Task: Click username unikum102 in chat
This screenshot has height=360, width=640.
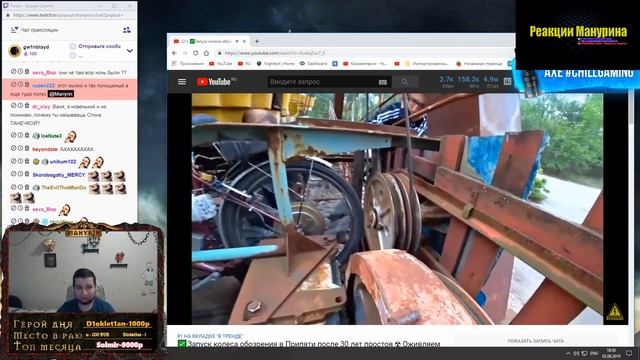Action: [63, 162]
